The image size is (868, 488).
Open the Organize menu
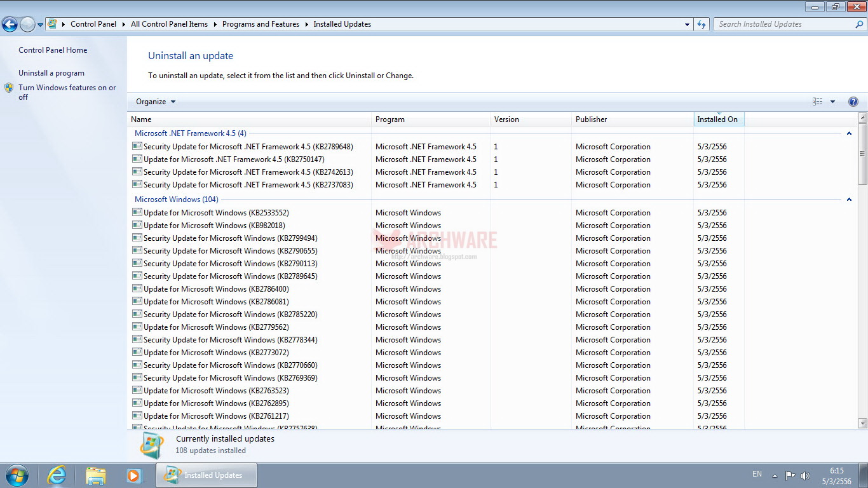pyautogui.click(x=156, y=102)
